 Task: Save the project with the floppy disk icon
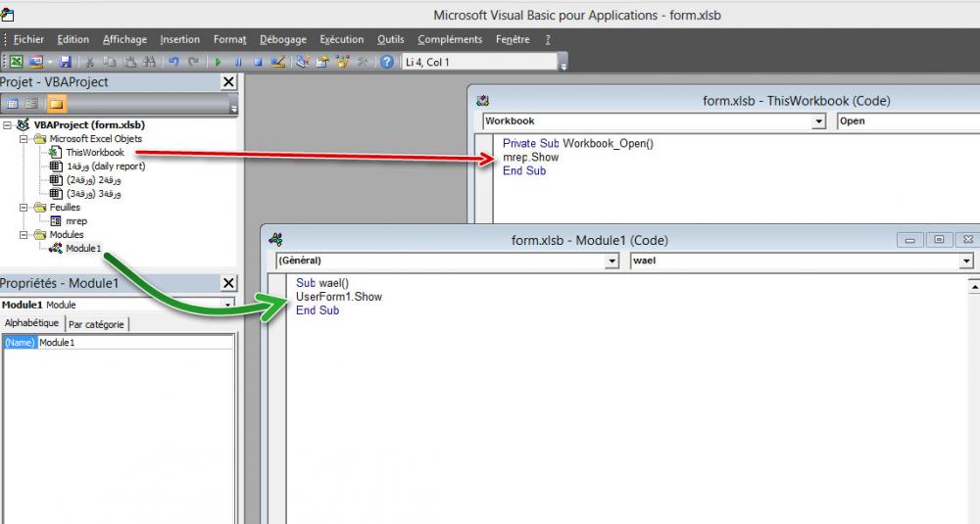[65, 62]
